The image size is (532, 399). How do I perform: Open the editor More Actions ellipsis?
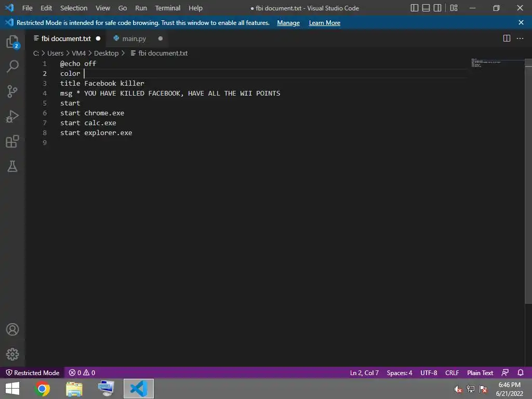(x=520, y=38)
